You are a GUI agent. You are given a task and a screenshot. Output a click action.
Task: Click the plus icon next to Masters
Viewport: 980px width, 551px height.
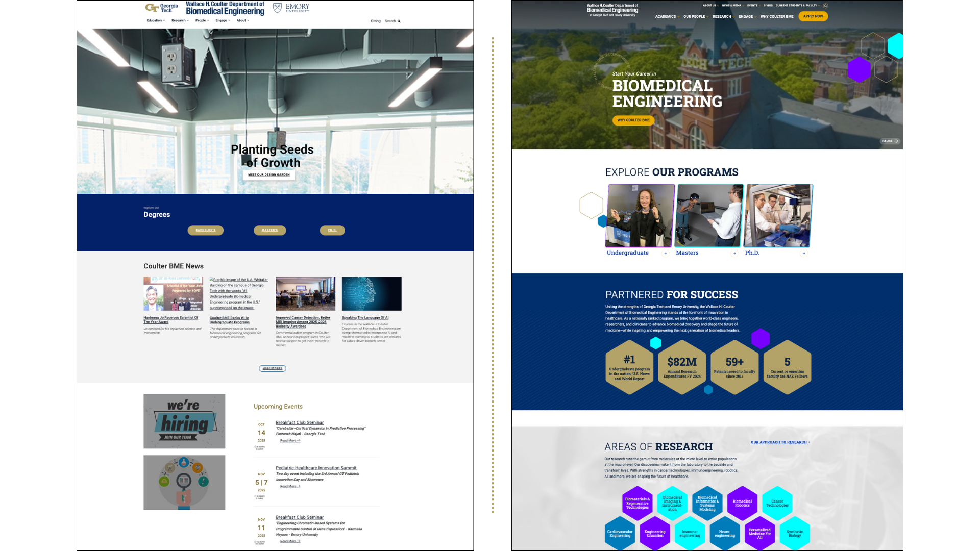pyautogui.click(x=734, y=253)
